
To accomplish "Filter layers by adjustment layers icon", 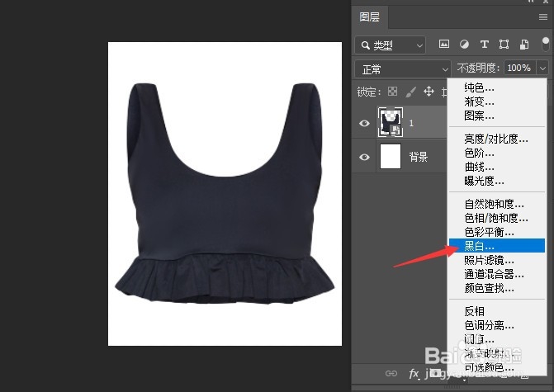I will [464, 44].
